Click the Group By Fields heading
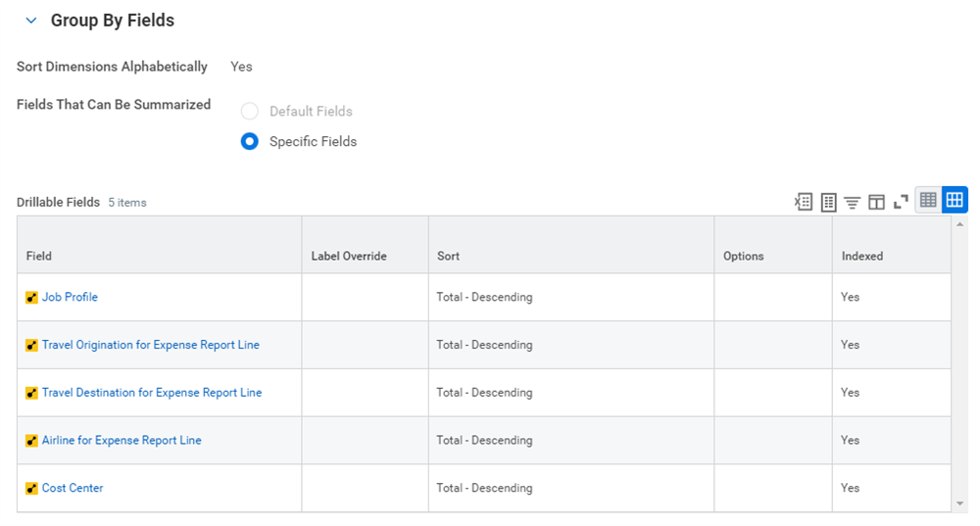The image size is (980, 526). pyautogui.click(x=113, y=21)
